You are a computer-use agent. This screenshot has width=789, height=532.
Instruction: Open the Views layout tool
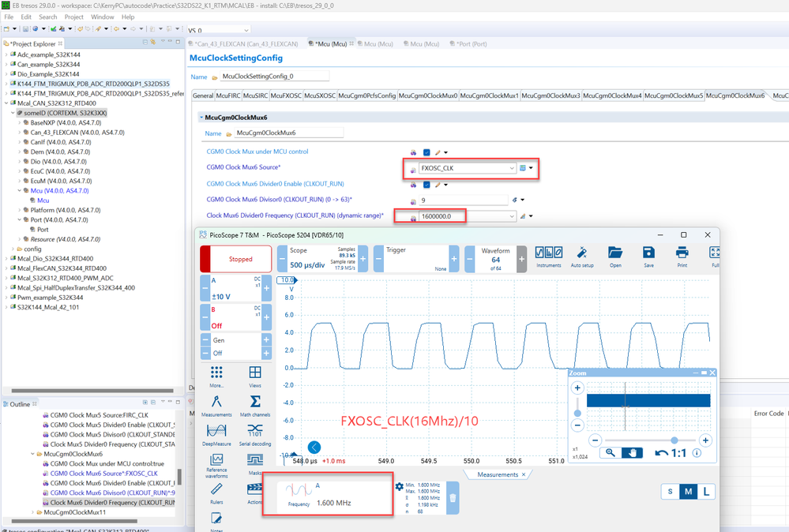[x=255, y=376]
